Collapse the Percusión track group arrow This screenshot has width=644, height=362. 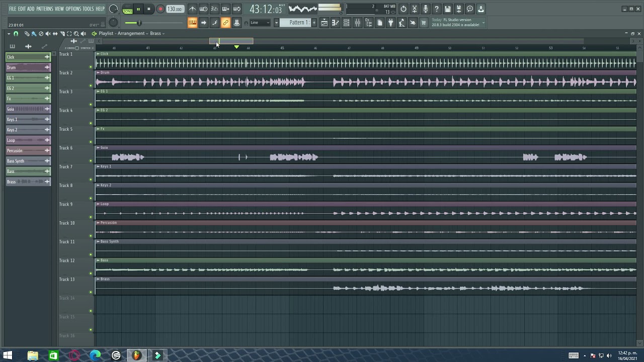pos(98,223)
